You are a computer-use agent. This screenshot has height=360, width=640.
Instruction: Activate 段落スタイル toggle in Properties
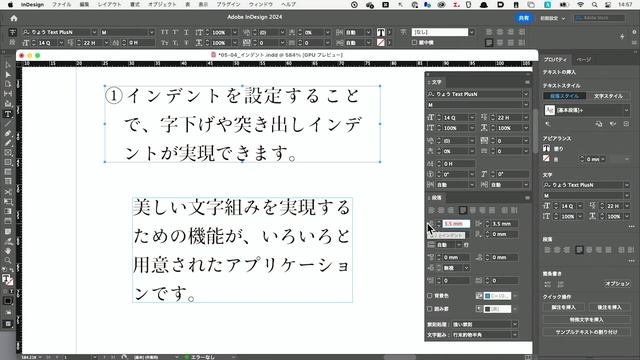[x=564, y=96]
